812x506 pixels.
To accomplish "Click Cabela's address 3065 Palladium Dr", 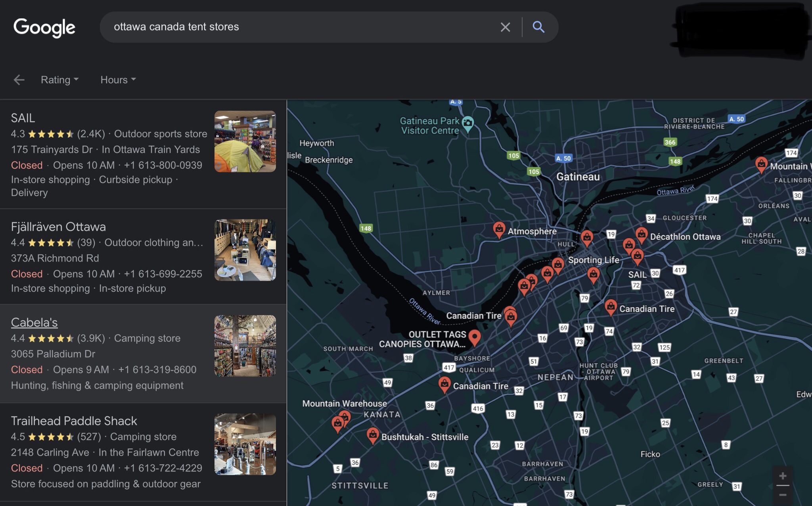I will click(x=53, y=354).
